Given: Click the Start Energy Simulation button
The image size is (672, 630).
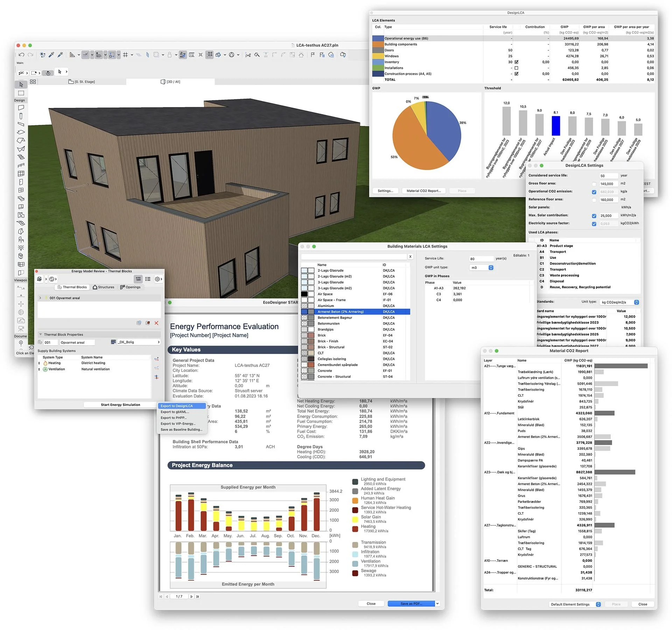Looking at the screenshot, I should point(120,405).
